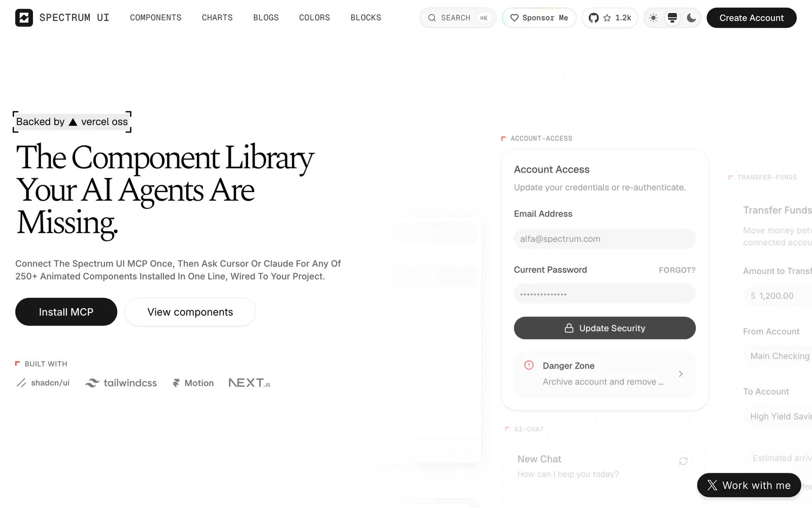Click the Spectrum UI logo icon
812x508 pixels.
[24, 18]
